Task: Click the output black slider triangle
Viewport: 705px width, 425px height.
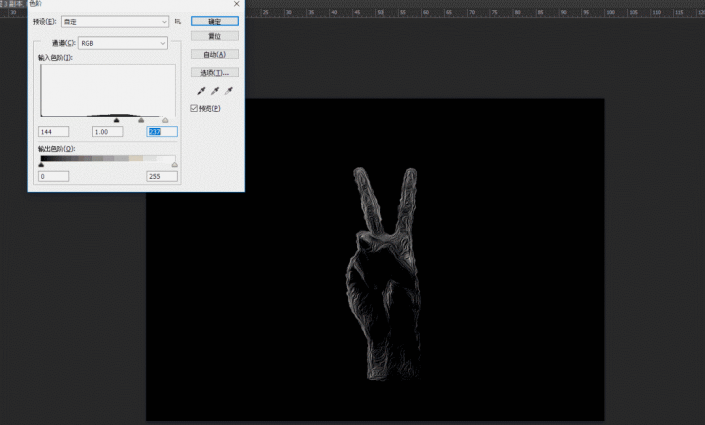Action: point(41,166)
